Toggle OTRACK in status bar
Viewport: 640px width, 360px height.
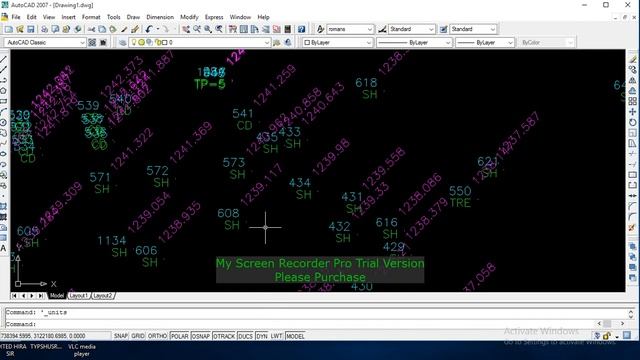[x=224, y=336]
